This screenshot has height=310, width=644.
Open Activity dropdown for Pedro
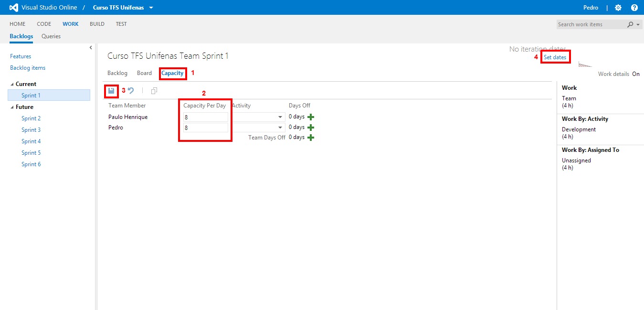coord(281,128)
